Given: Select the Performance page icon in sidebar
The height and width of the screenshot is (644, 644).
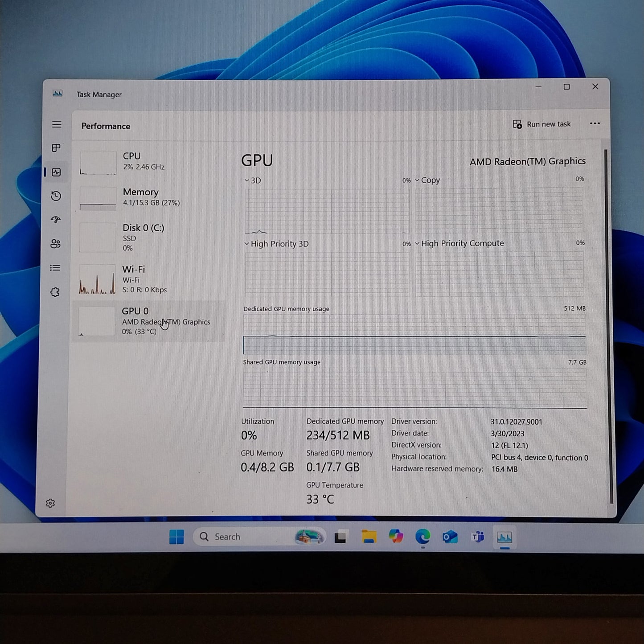Looking at the screenshot, I should [56, 172].
